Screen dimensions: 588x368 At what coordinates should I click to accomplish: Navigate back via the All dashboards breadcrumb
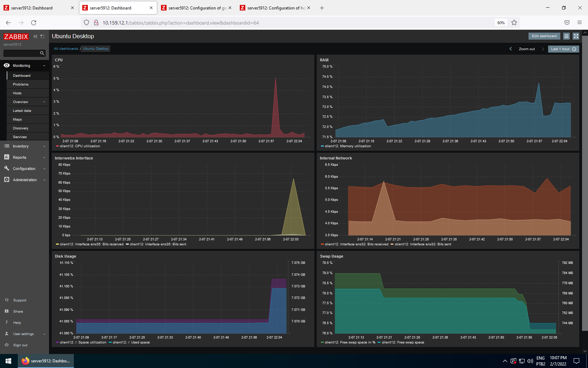coord(66,48)
